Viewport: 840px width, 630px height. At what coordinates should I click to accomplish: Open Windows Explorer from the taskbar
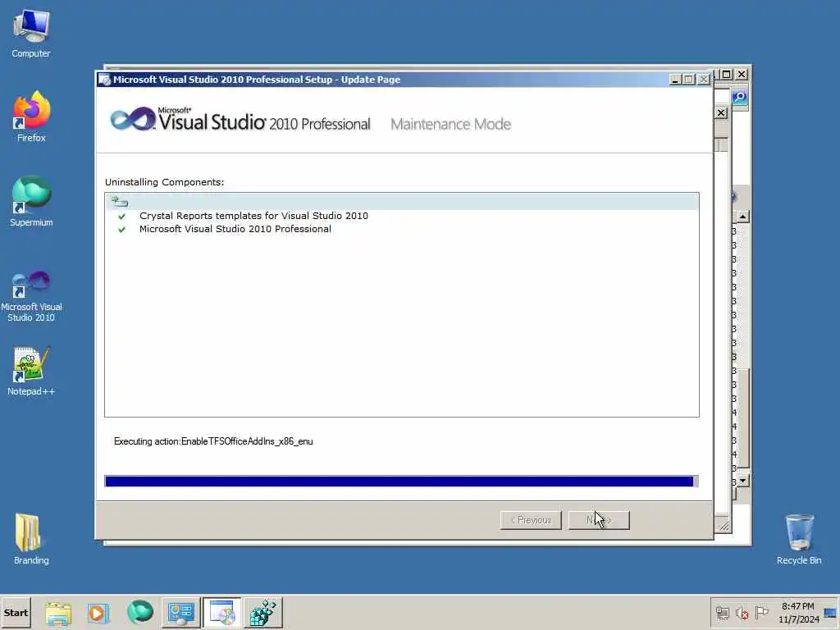[58, 613]
